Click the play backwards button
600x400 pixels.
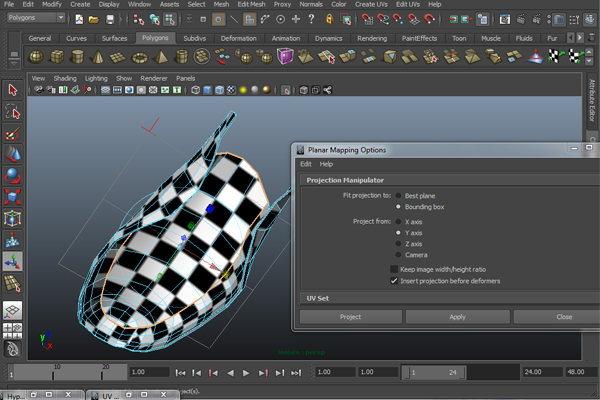tap(230, 373)
